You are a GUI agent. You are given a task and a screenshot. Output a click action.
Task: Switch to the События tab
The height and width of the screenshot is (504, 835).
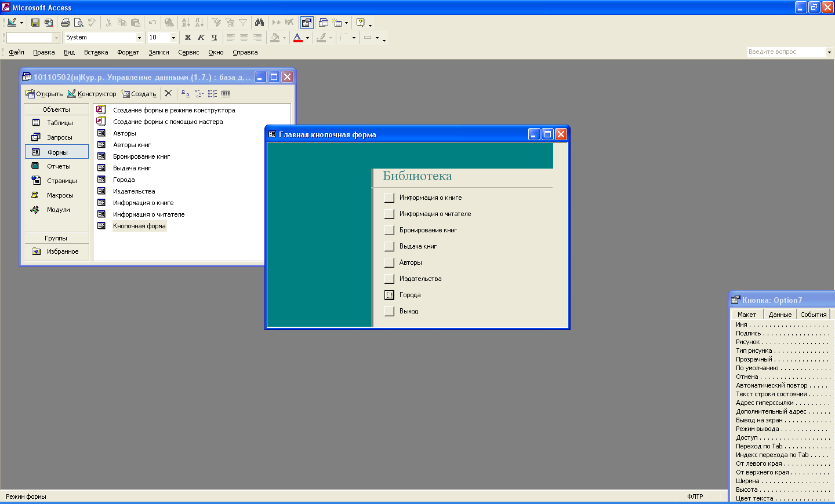pos(813,315)
